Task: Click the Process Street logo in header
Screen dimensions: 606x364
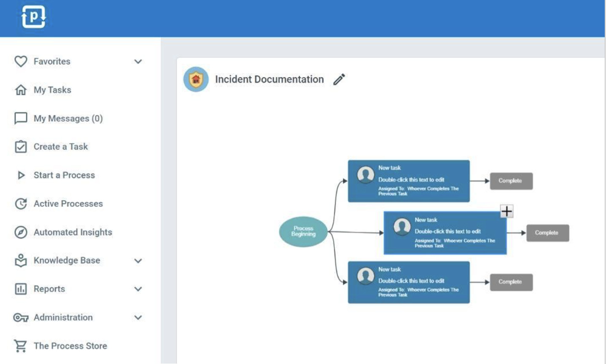Action: (33, 17)
